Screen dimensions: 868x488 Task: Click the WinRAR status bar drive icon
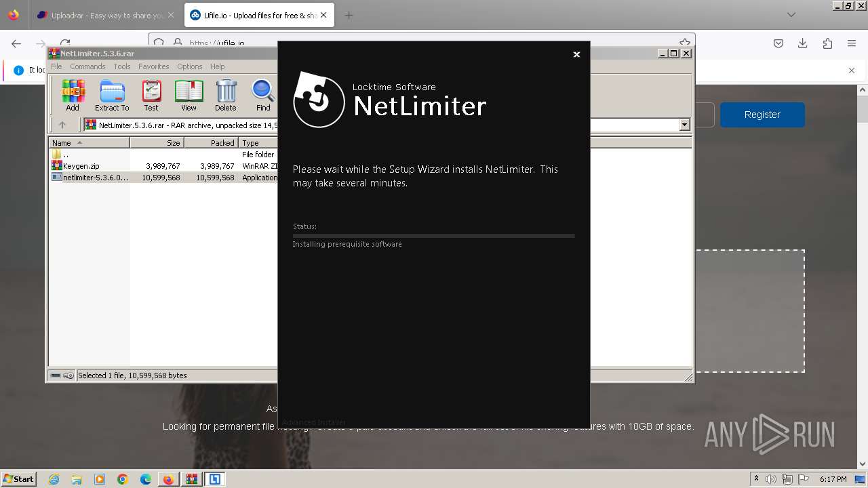pyautogui.click(x=56, y=375)
